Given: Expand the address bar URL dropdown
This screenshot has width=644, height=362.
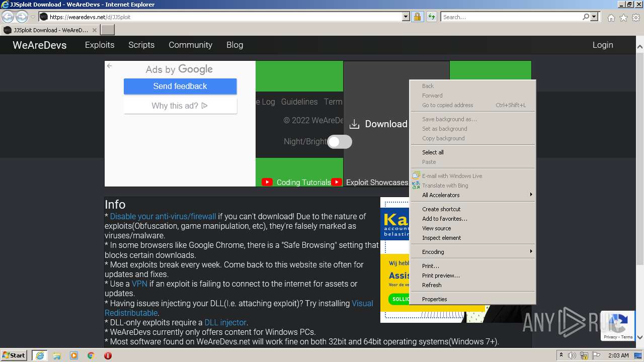Looking at the screenshot, I should (406, 17).
